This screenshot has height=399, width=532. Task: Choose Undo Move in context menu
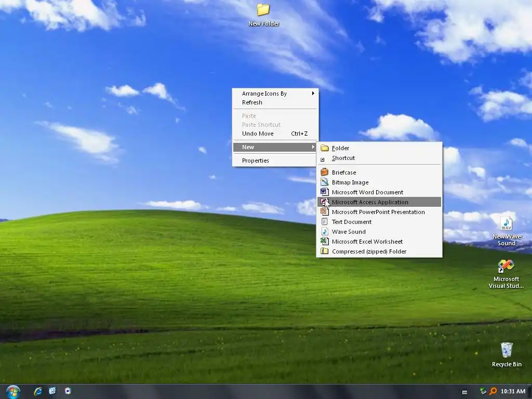point(275,134)
